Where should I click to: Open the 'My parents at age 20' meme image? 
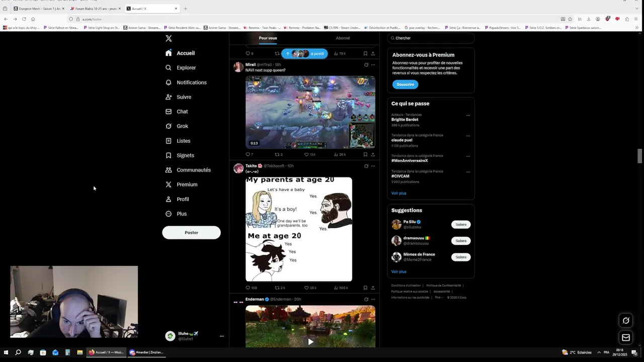pyautogui.click(x=299, y=229)
